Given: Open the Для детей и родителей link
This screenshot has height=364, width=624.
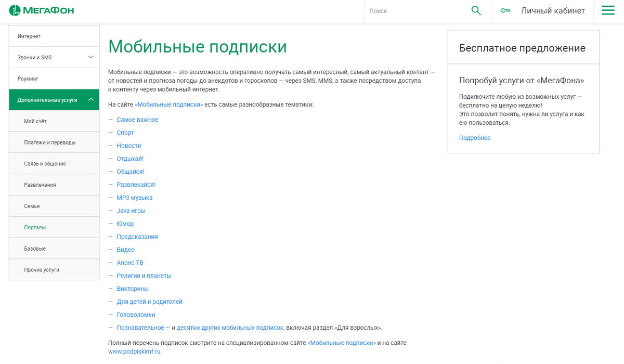Looking at the screenshot, I should (x=150, y=302).
